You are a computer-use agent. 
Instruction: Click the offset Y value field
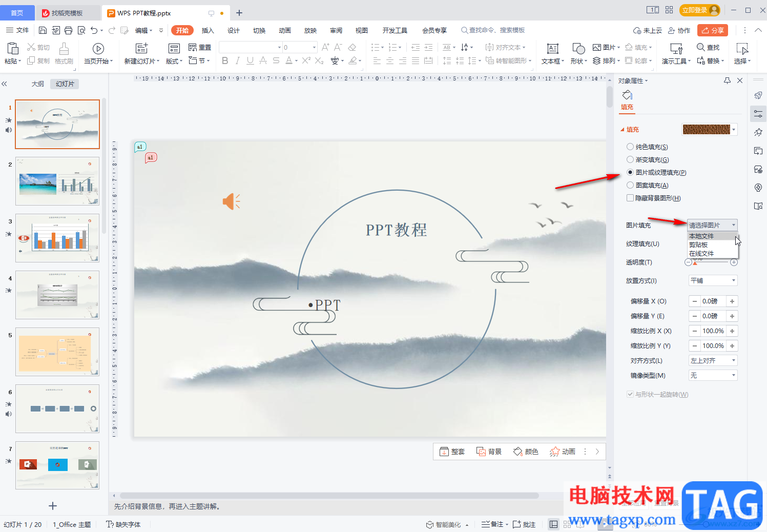click(x=713, y=316)
